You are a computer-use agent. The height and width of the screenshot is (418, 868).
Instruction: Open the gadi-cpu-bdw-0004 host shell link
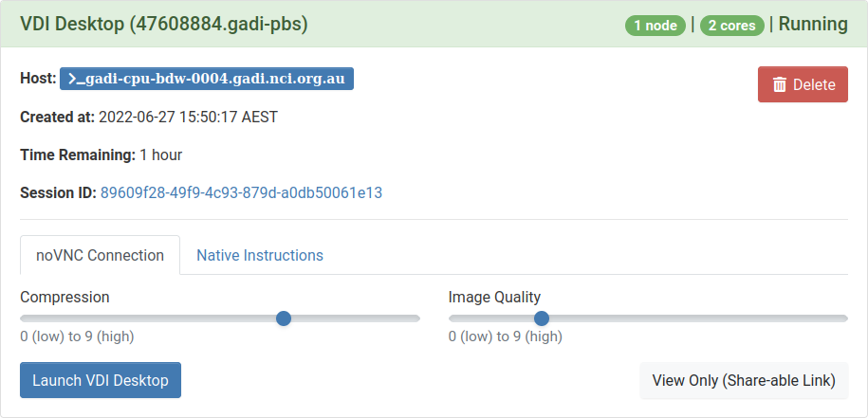tap(207, 79)
